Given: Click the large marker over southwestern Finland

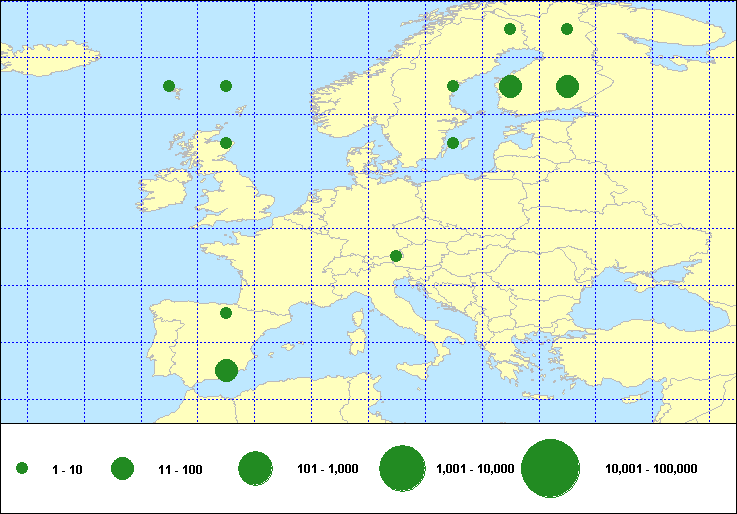Looking at the screenshot, I should click(510, 86).
